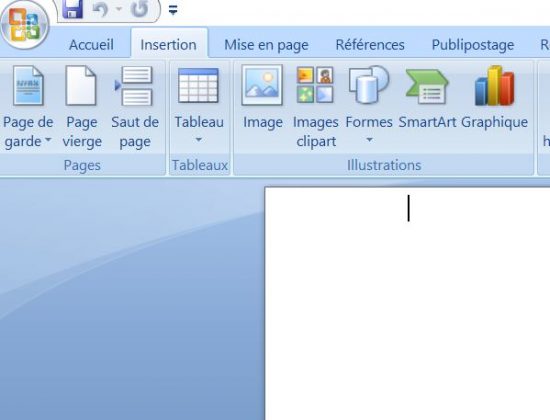The image size is (550, 420).
Task: Insert a Graphique chart
Action: pos(494,98)
